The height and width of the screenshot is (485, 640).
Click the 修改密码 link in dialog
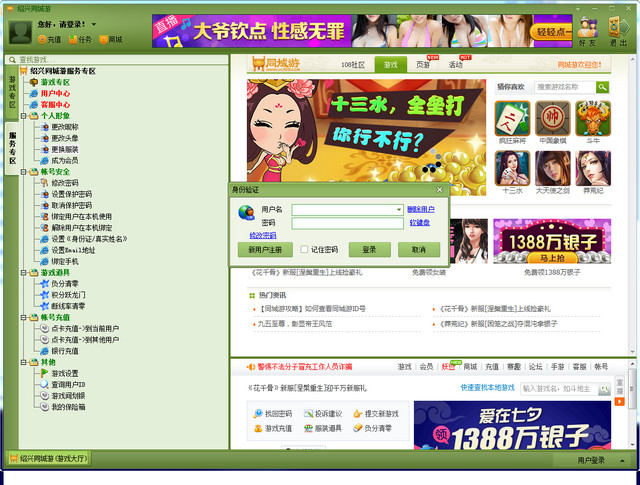coord(263,235)
